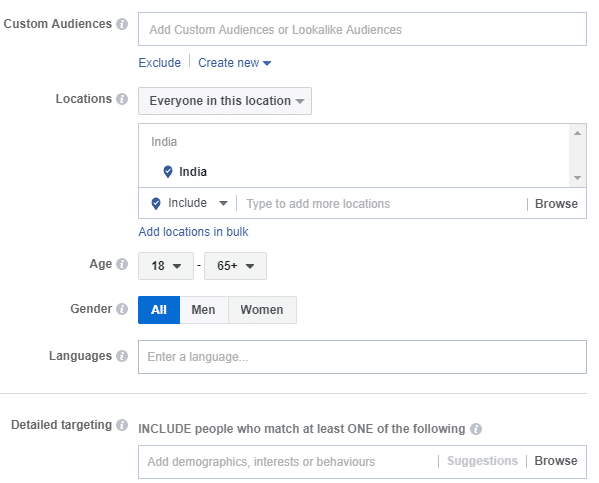Click info icon beside Age label
Screen dimensions: 599x483
point(122,264)
